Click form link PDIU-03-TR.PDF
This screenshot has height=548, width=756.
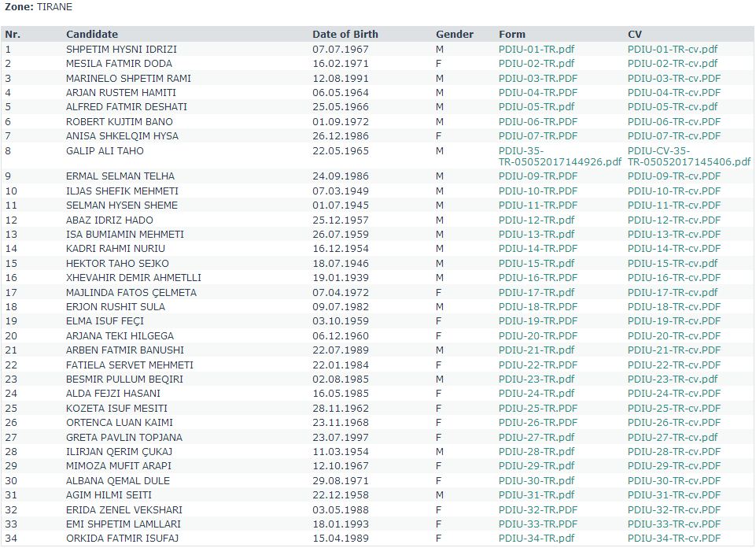click(537, 78)
